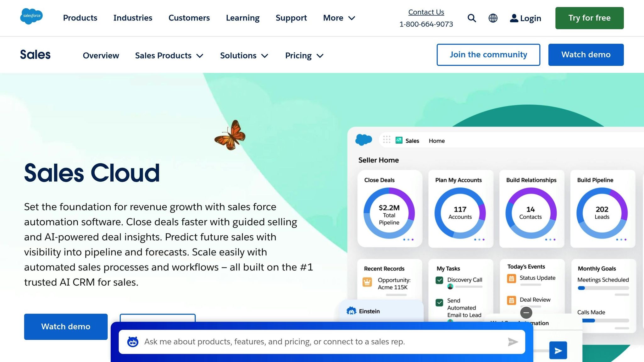Expand the More menu chevron

352,18
